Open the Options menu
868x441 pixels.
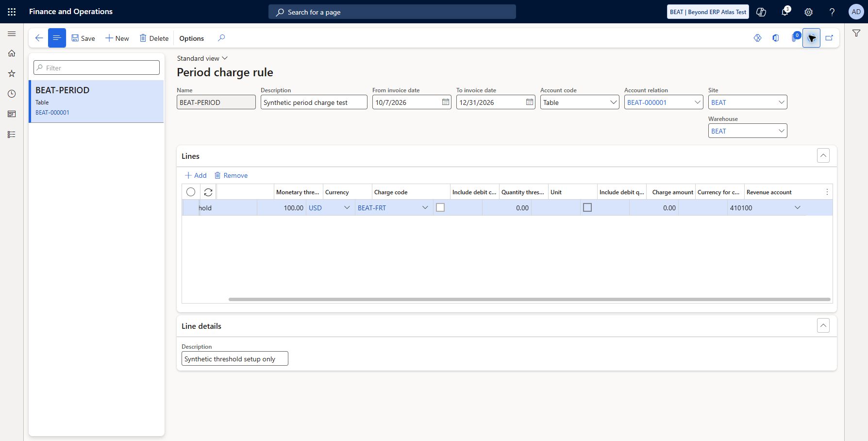click(192, 38)
